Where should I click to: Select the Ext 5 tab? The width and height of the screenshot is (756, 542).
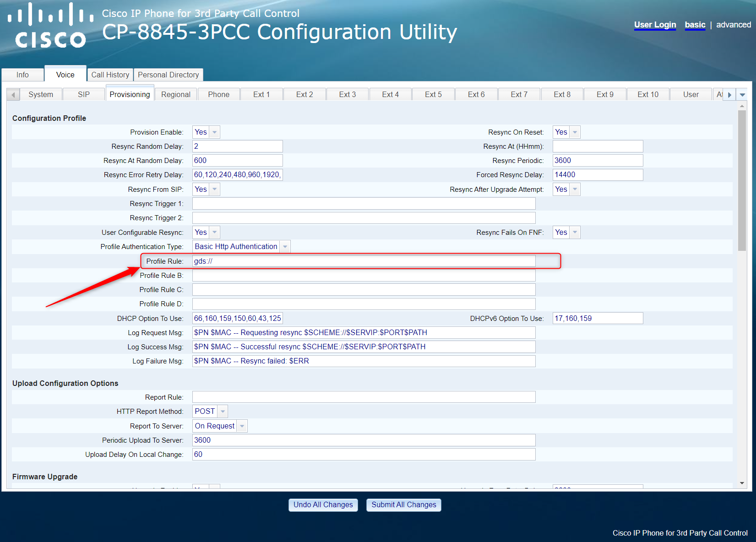[433, 94]
